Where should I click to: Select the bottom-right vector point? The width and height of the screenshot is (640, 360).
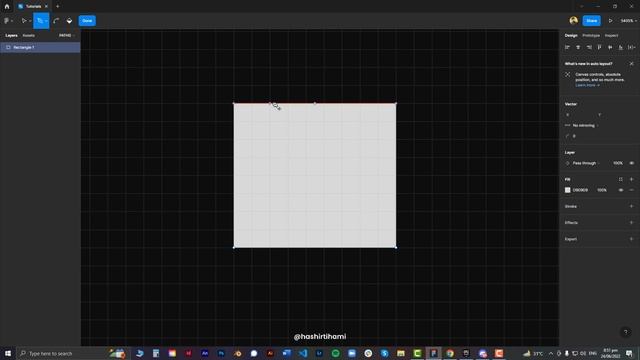click(396, 247)
